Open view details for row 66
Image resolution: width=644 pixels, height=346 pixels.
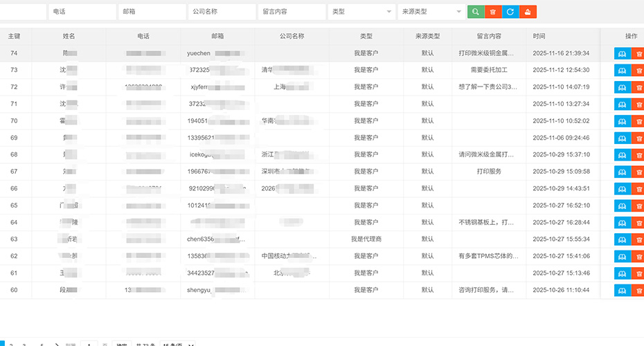[x=623, y=189]
